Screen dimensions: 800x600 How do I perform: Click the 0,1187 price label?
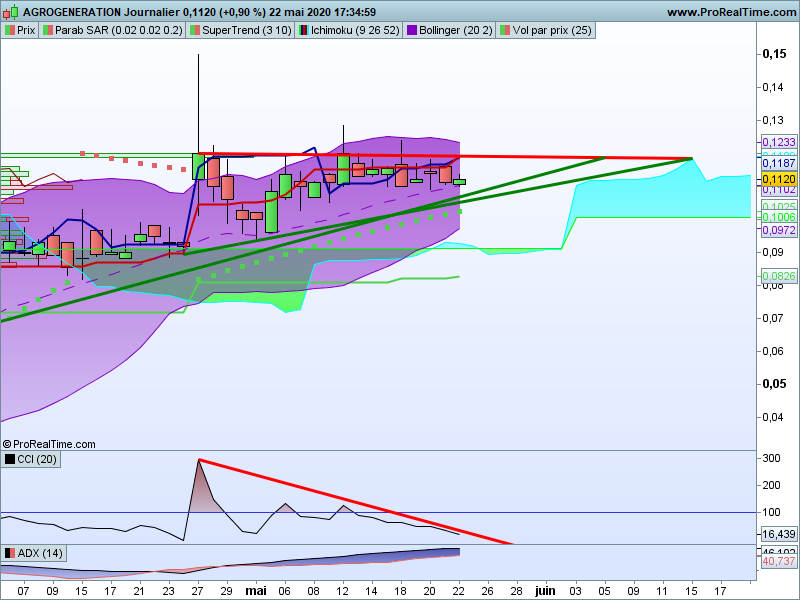(779, 163)
